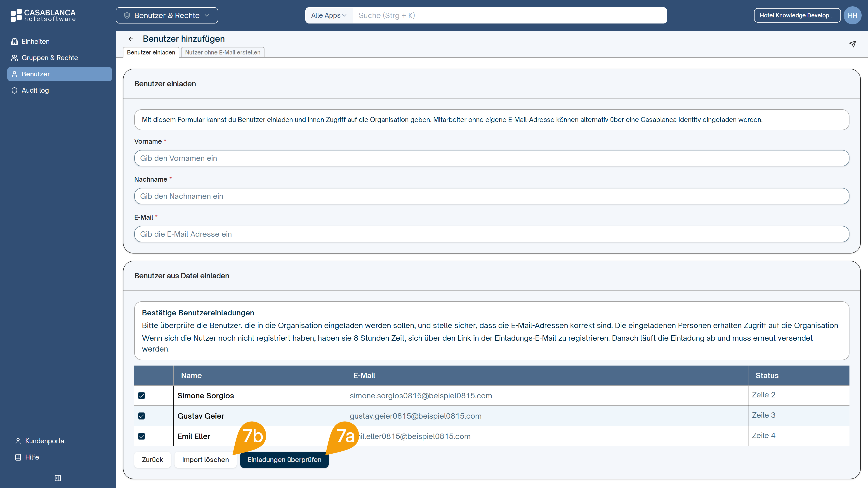This screenshot has height=488, width=868.
Task: Switch to the Benutzer einladen tab
Action: pos(151,53)
